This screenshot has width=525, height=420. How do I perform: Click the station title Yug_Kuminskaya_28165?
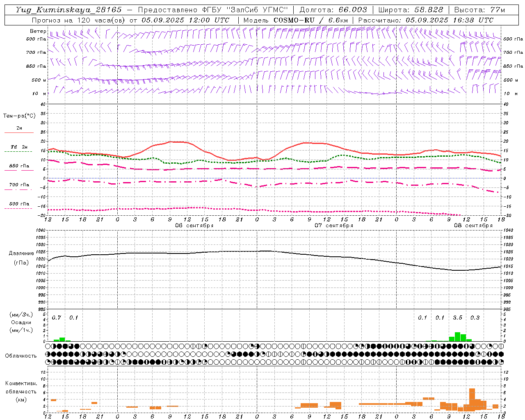(68, 10)
